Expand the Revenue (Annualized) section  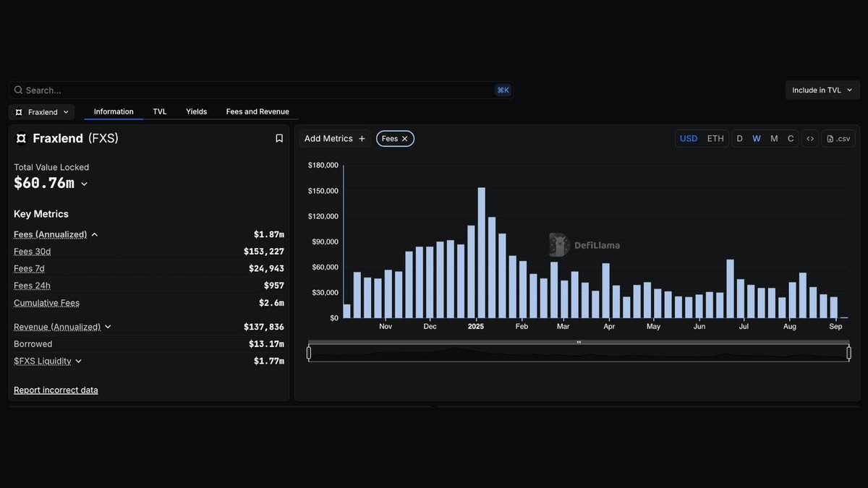[x=108, y=327]
